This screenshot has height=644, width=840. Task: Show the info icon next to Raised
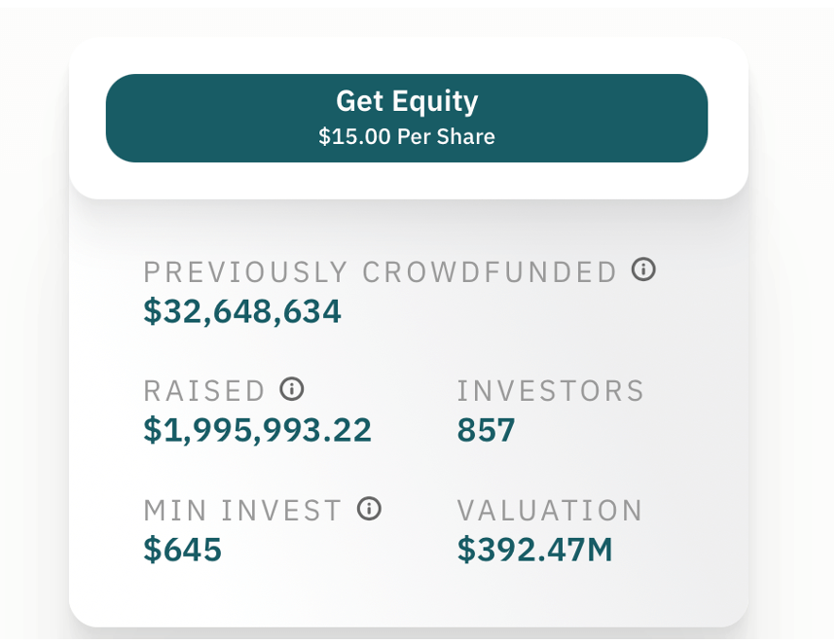[292, 389]
